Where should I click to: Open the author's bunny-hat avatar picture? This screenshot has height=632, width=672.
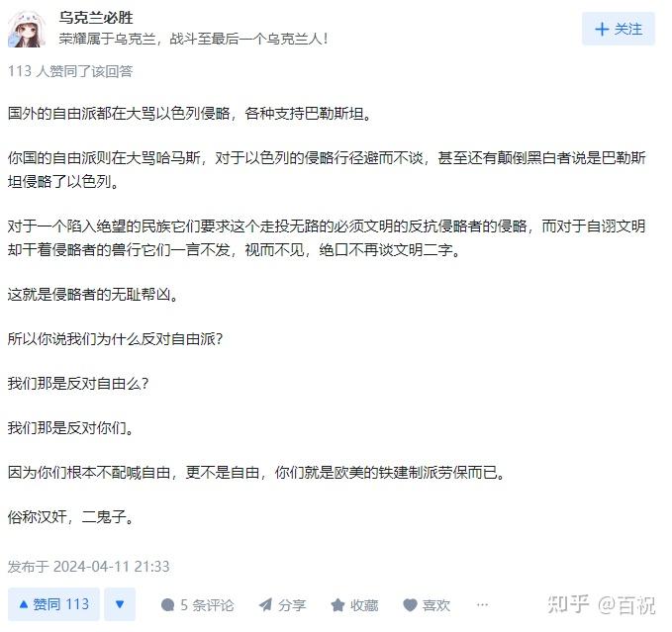pyautogui.click(x=27, y=29)
